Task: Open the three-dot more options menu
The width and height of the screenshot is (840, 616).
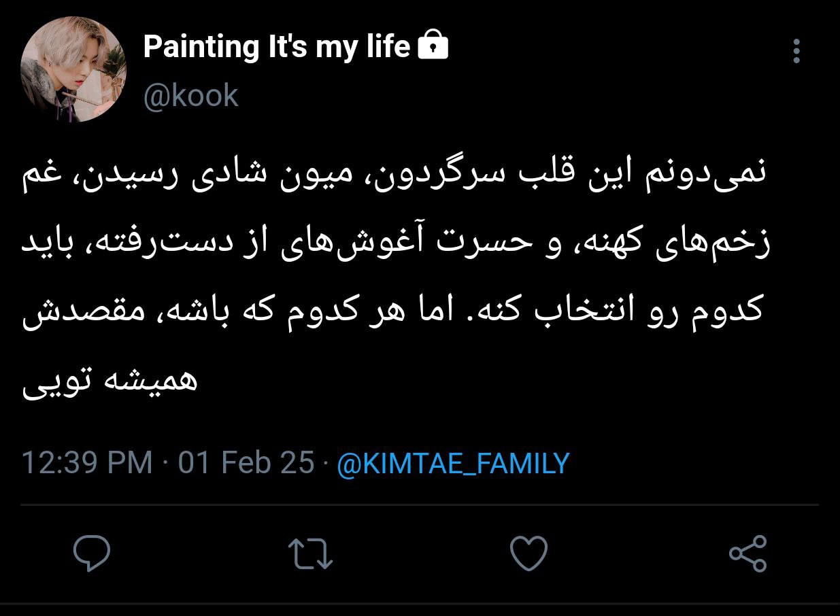Action: point(796,51)
